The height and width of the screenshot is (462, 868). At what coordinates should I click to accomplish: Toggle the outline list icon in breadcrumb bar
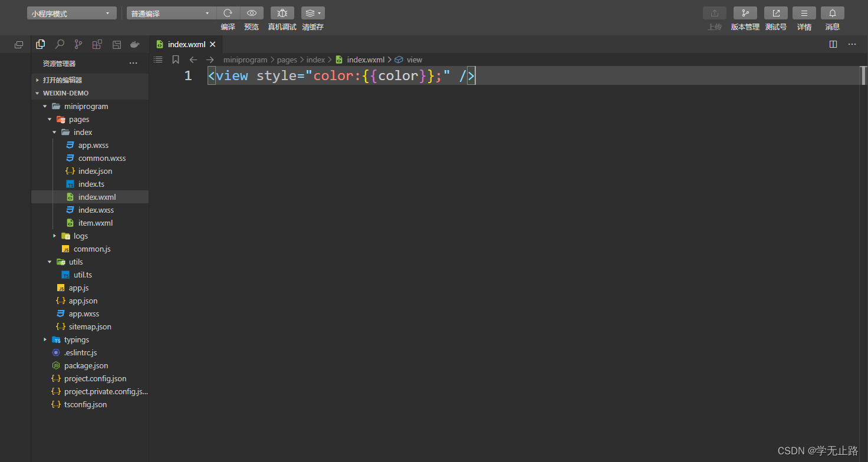click(158, 60)
